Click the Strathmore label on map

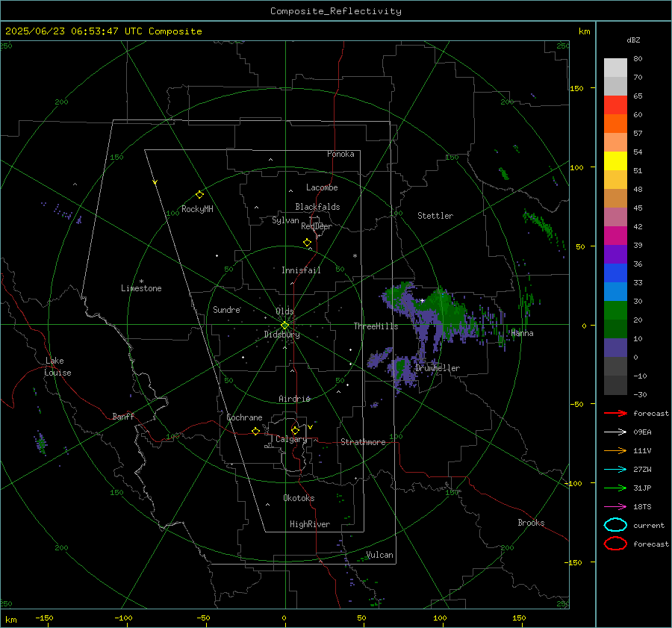[363, 442]
